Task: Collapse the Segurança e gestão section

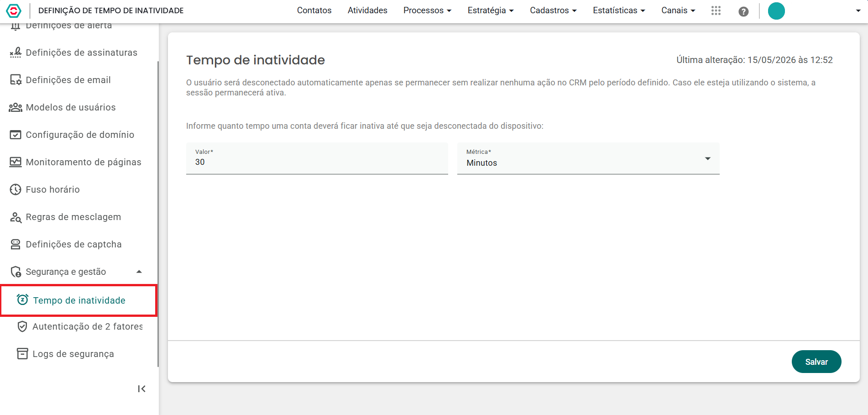Action: tap(139, 272)
